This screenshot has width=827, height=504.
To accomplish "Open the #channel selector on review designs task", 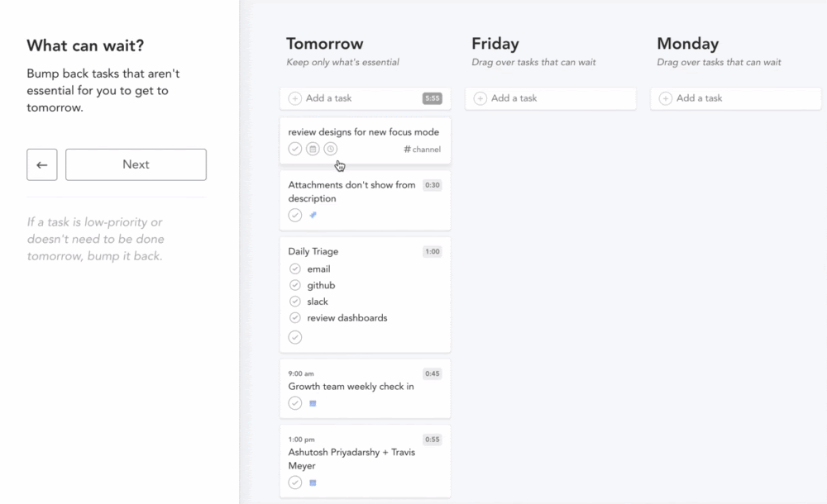I will [422, 150].
